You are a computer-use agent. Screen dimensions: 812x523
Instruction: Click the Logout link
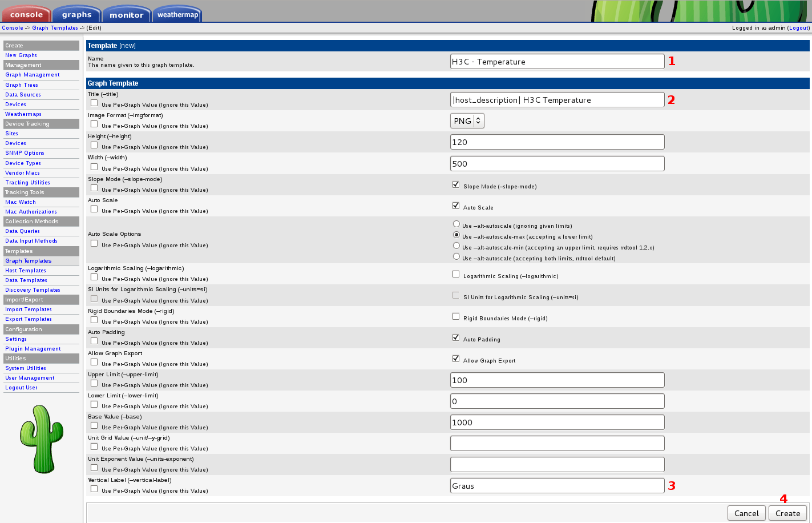(x=799, y=27)
